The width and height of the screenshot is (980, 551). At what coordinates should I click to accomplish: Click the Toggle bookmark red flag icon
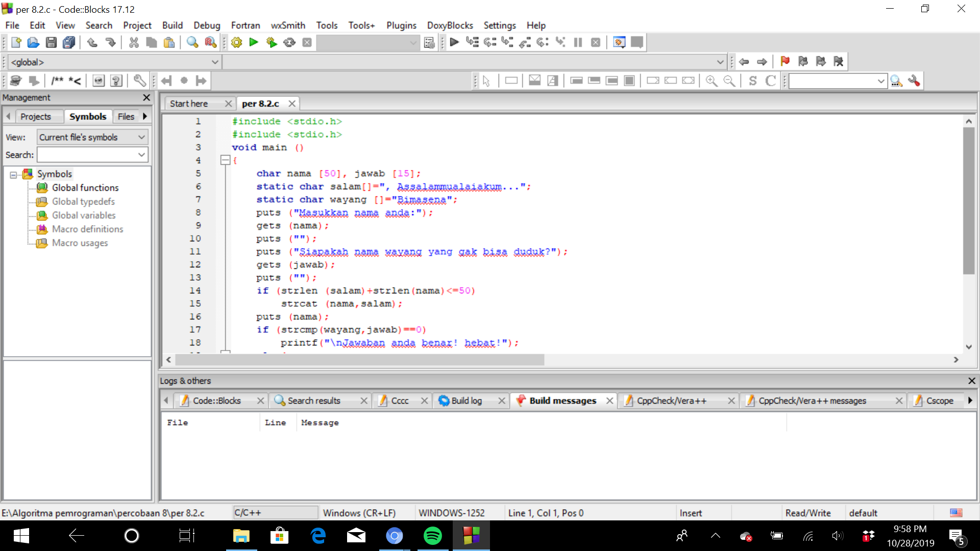[785, 62]
